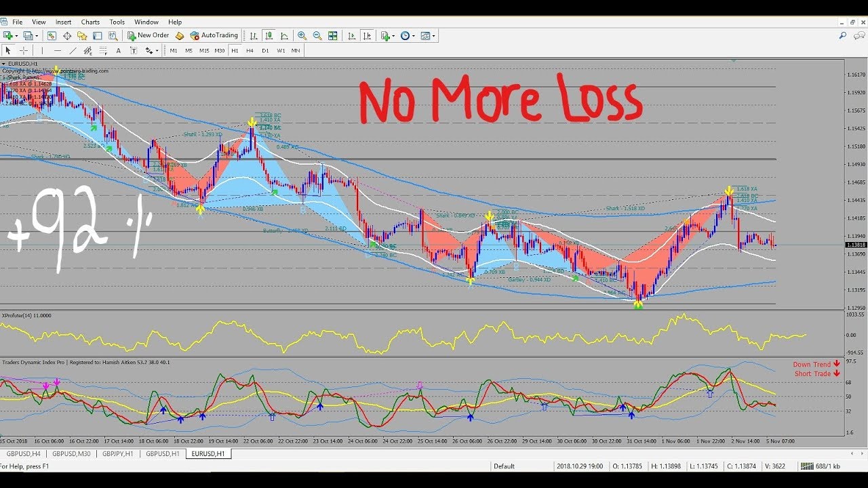Open the Charts menu
The height and width of the screenshot is (488, 868).
(90, 22)
